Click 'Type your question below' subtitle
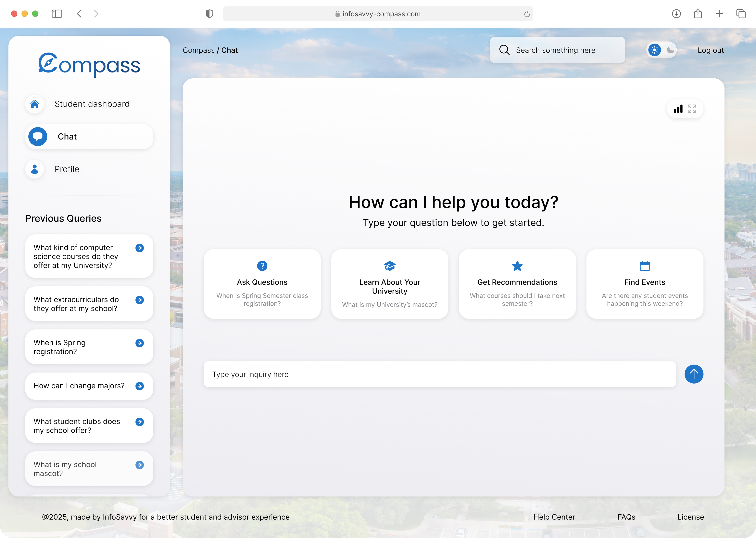The image size is (756, 538). point(453,223)
